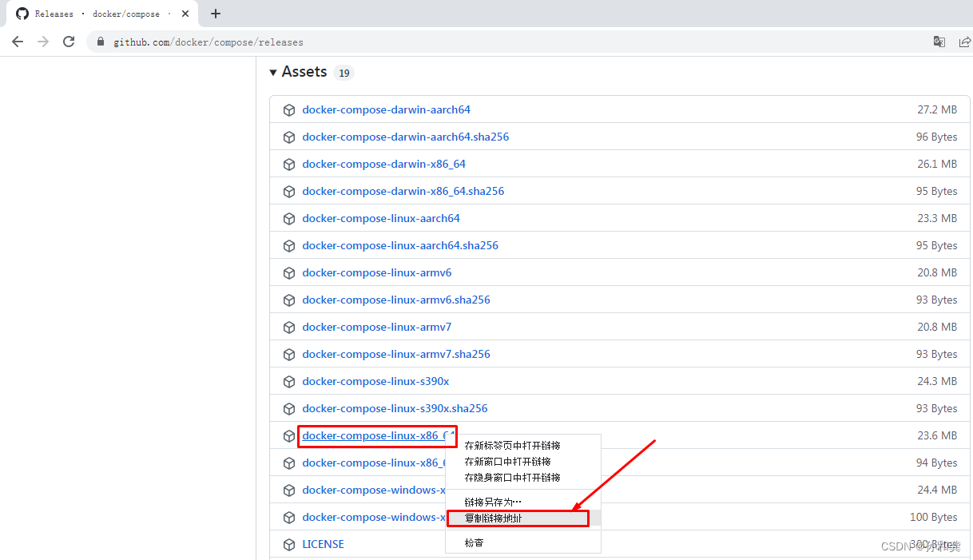Click the docker-compose-windows link in 100 Bytes row
The width and height of the screenshot is (973, 560).
[373, 517]
